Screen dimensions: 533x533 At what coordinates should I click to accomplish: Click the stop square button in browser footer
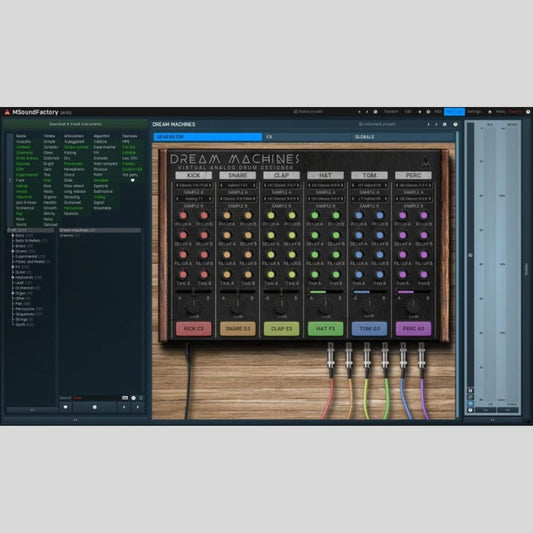(94, 407)
